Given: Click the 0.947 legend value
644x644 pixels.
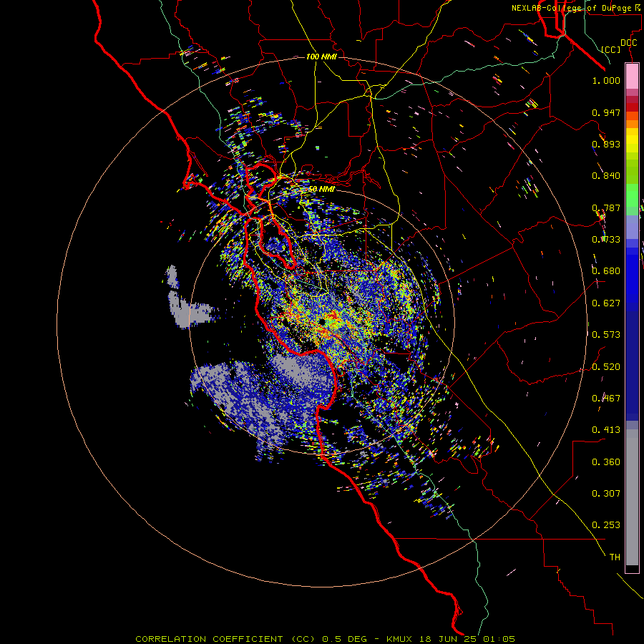Looking at the screenshot, I should [606, 112].
